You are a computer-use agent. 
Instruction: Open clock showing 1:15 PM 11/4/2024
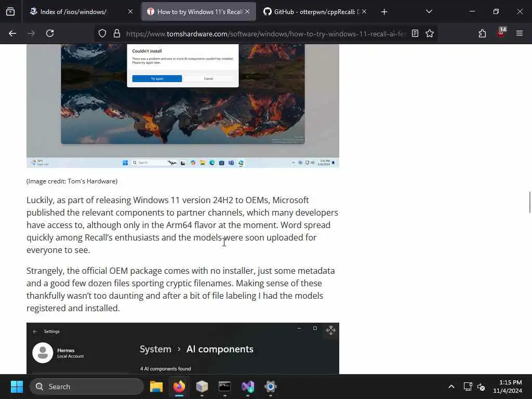pyautogui.click(x=507, y=387)
